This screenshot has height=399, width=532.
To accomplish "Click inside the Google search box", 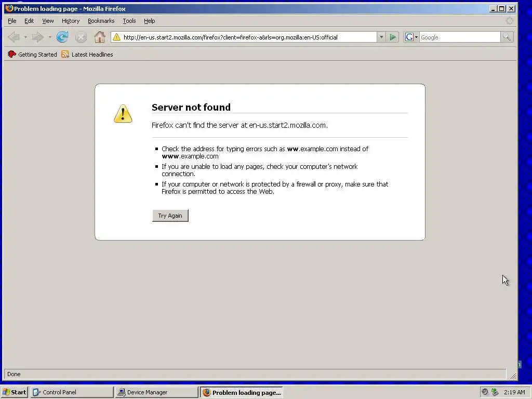I will [460, 37].
